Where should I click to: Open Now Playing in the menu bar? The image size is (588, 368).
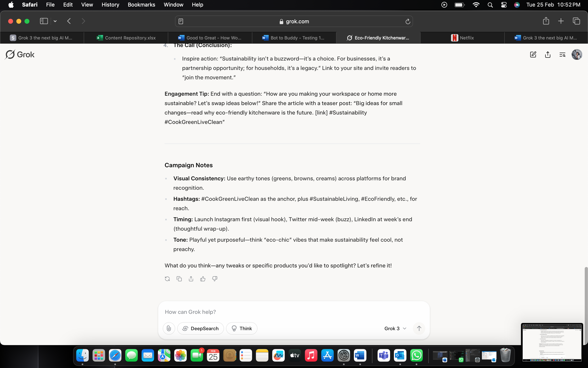point(444,5)
